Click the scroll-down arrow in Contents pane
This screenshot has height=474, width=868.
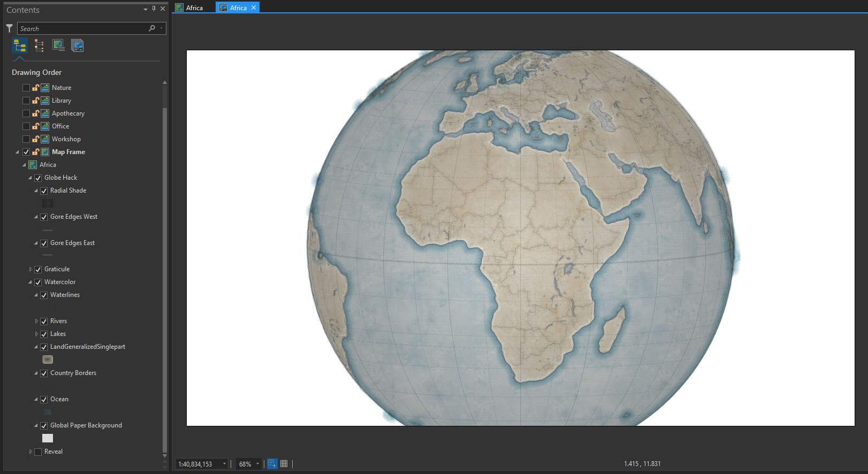pos(165,456)
